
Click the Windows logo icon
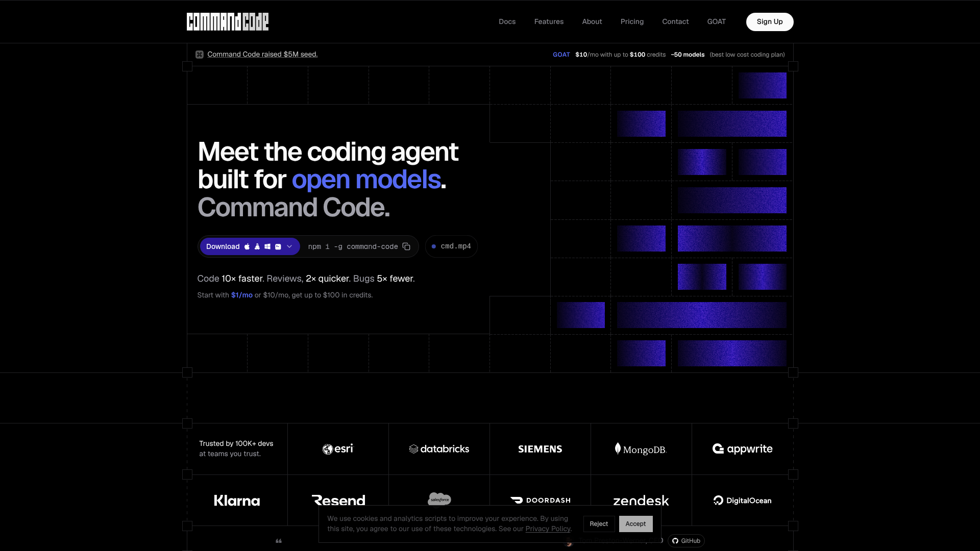coord(267,246)
